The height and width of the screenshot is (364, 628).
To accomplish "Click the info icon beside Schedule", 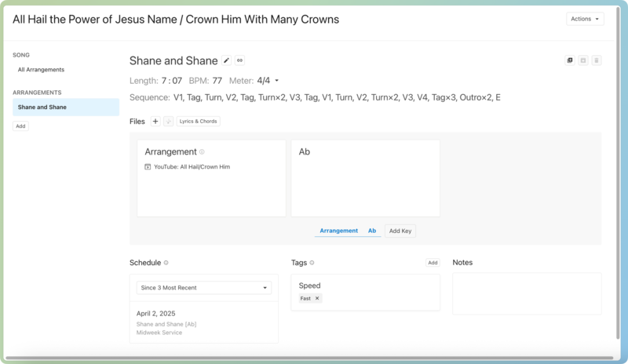I will point(166,263).
